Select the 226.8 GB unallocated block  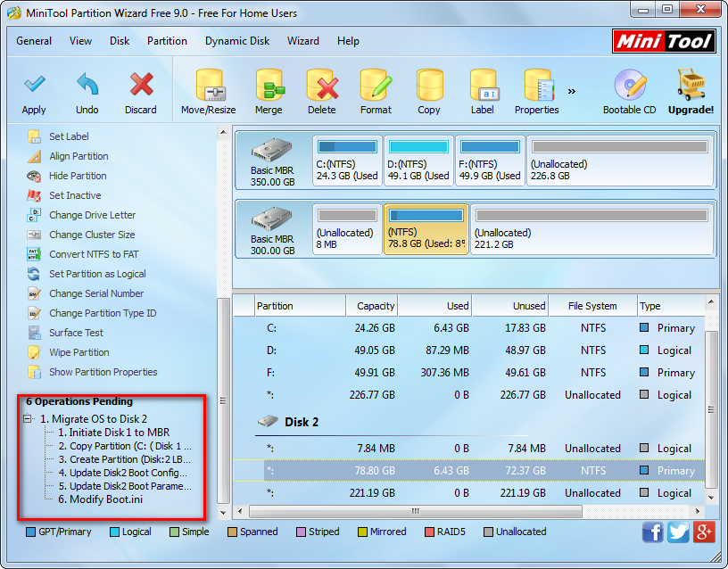(x=620, y=161)
